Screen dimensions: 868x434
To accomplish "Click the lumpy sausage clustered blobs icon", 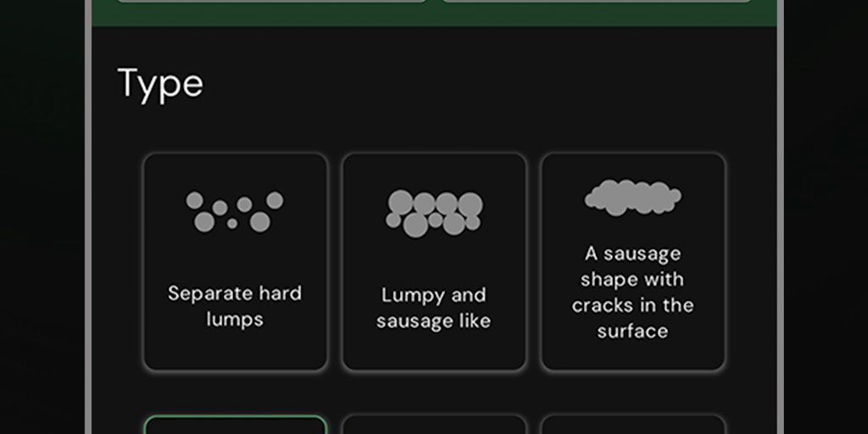I will pos(434,212).
